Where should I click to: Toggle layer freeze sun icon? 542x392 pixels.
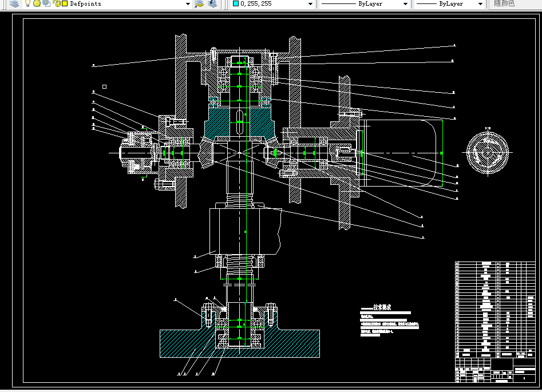[x=37, y=3]
